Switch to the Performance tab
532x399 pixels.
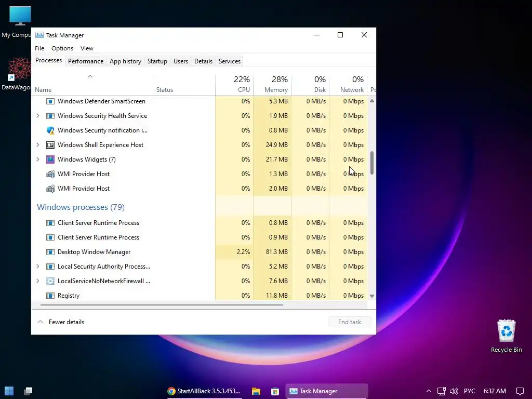(86, 61)
